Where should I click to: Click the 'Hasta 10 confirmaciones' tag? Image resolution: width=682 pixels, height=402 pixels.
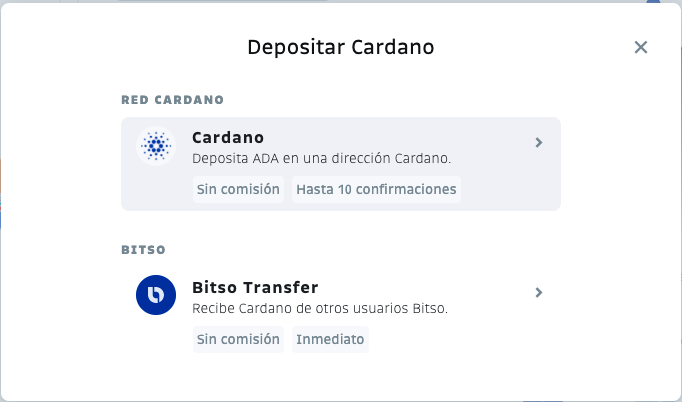376,189
